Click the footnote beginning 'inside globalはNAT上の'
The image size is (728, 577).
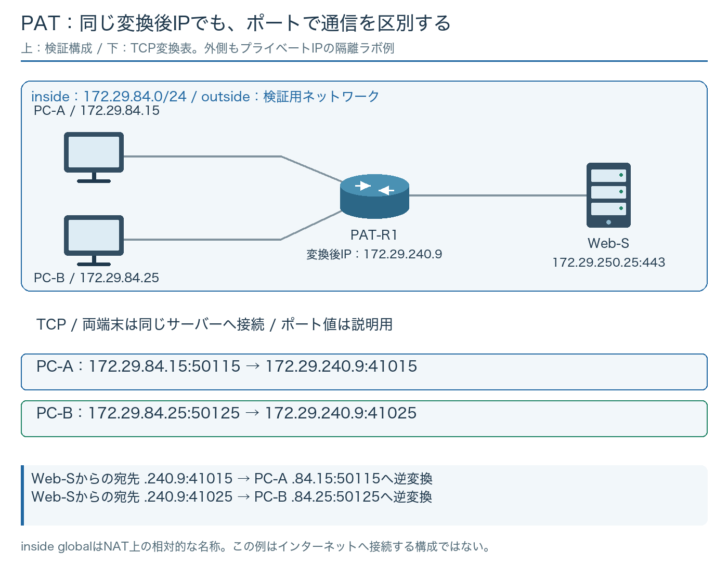pos(255,547)
